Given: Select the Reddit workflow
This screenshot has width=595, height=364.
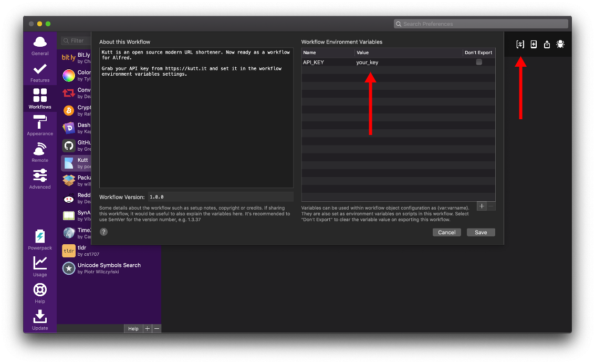Looking at the screenshot, I should (x=76, y=197).
